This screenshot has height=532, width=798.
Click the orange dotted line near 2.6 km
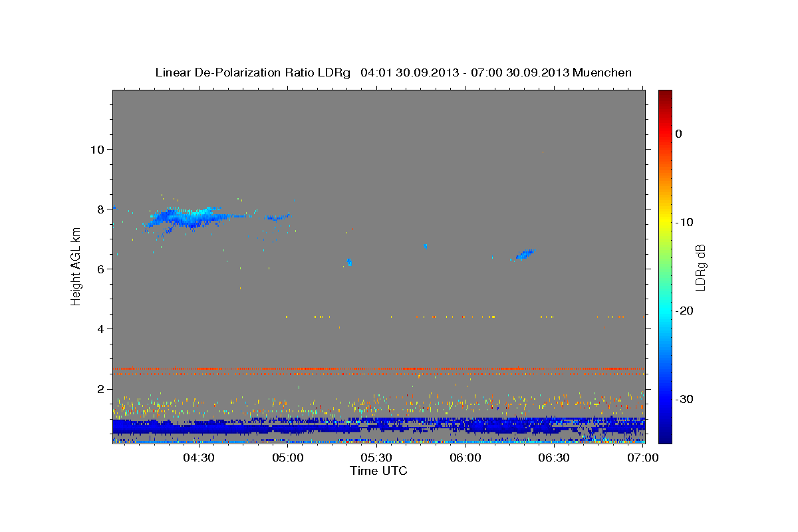(x=378, y=368)
